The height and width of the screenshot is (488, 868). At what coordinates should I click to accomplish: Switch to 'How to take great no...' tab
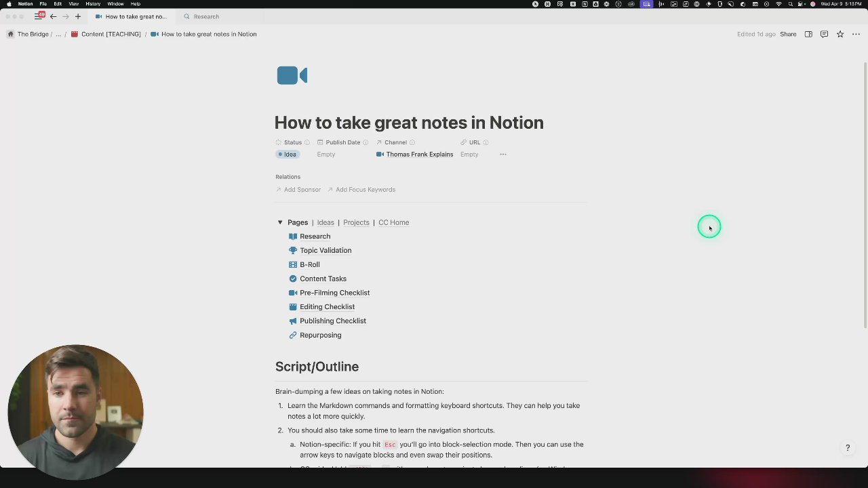[x=132, y=16]
